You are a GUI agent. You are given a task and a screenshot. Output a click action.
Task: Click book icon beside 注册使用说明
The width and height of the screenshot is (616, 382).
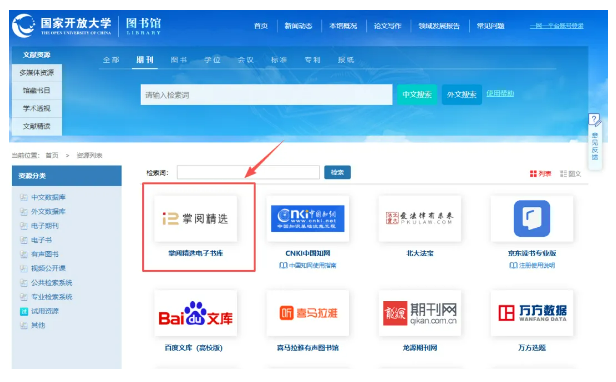tap(513, 265)
